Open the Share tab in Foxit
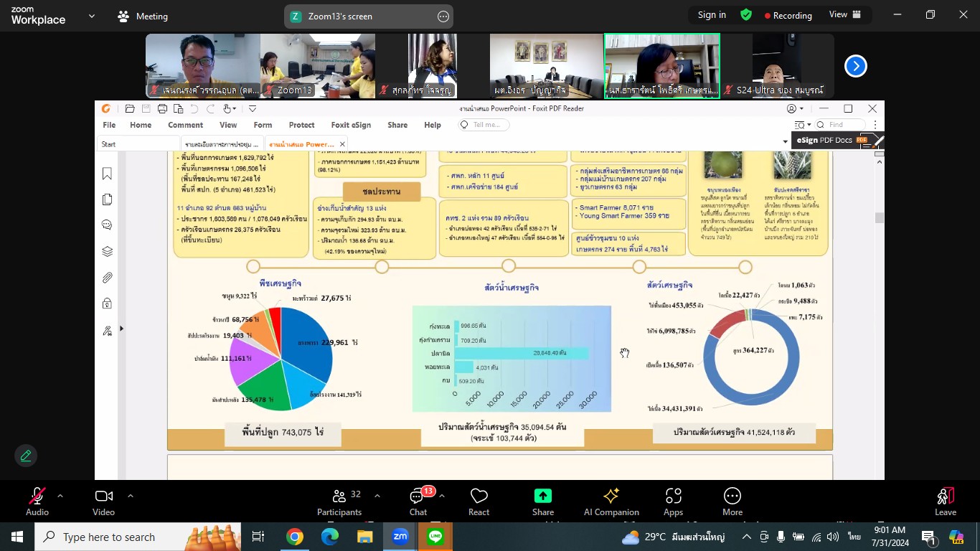Screen dimensions: 980x551 coord(397,125)
